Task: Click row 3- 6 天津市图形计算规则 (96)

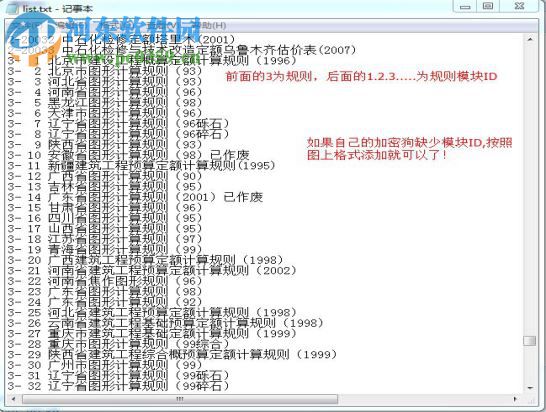Action: (x=105, y=113)
